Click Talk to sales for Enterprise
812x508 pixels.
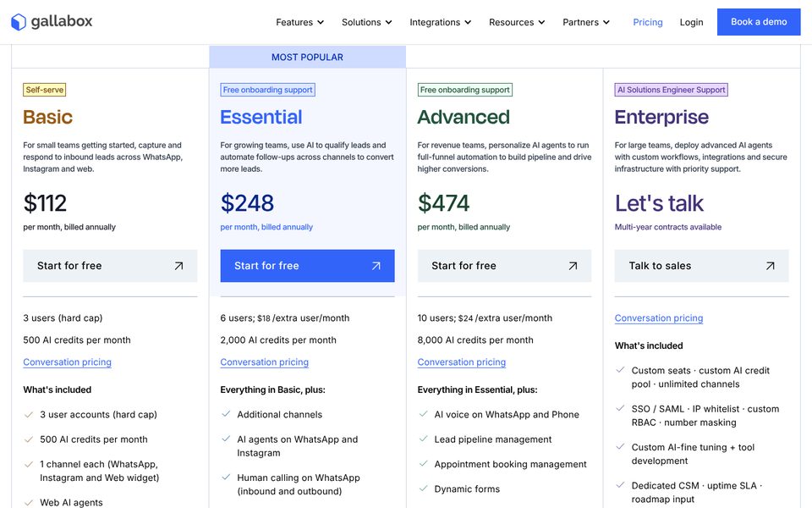tap(702, 266)
